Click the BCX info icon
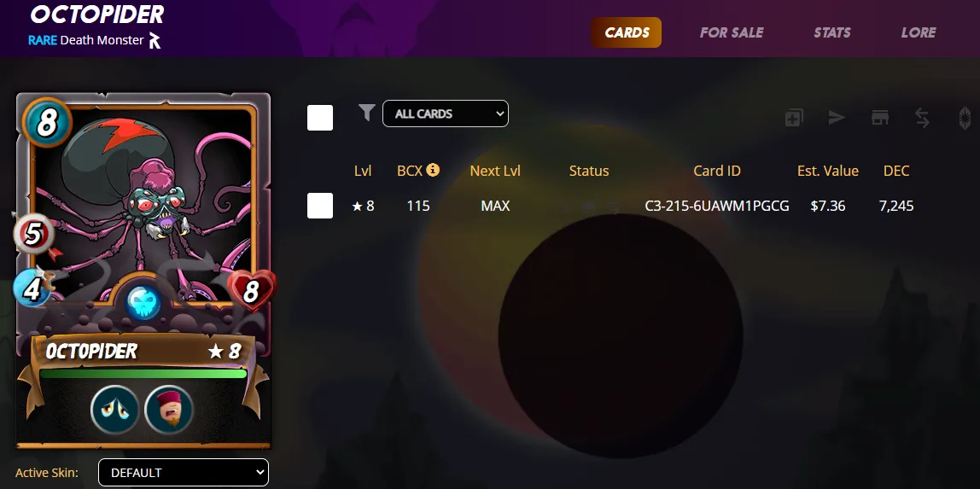 pyautogui.click(x=433, y=170)
